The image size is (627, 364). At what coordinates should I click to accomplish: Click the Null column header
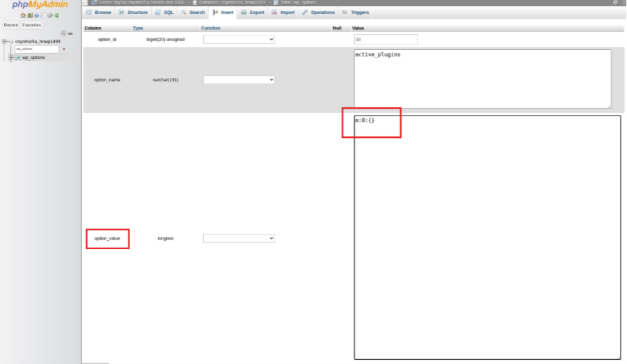click(337, 28)
